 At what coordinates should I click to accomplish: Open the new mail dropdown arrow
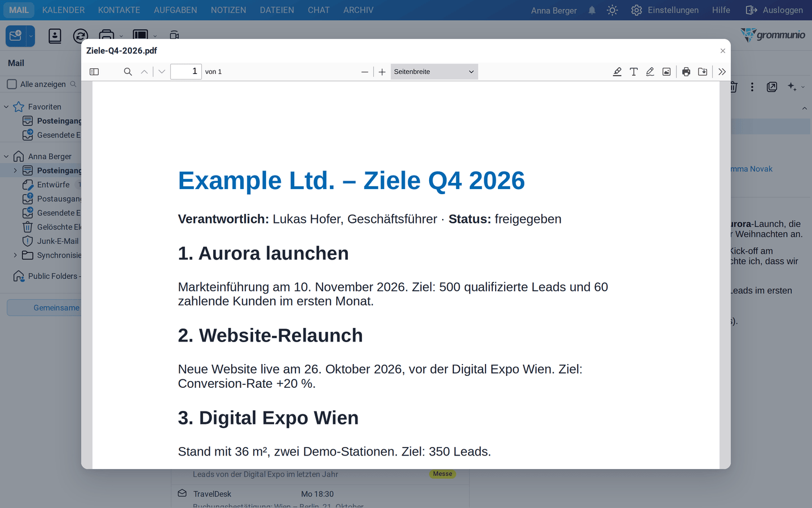tap(31, 36)
